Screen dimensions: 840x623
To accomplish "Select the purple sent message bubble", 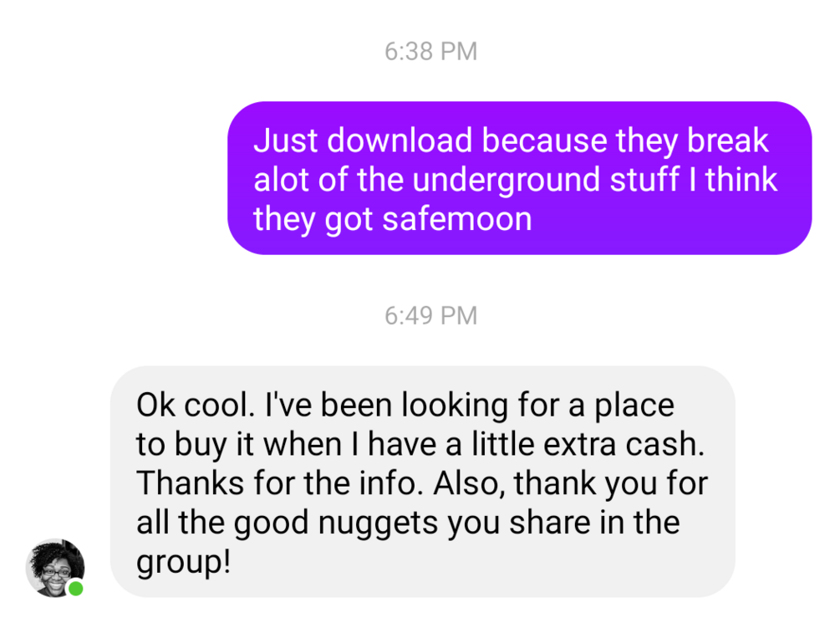I will pyautogui.click(x=519, y=178).
